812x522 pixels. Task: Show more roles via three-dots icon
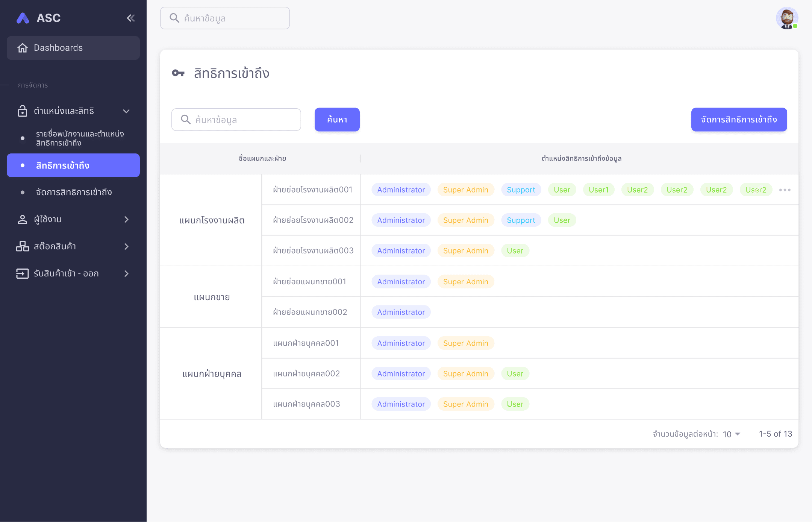[785, 190]
